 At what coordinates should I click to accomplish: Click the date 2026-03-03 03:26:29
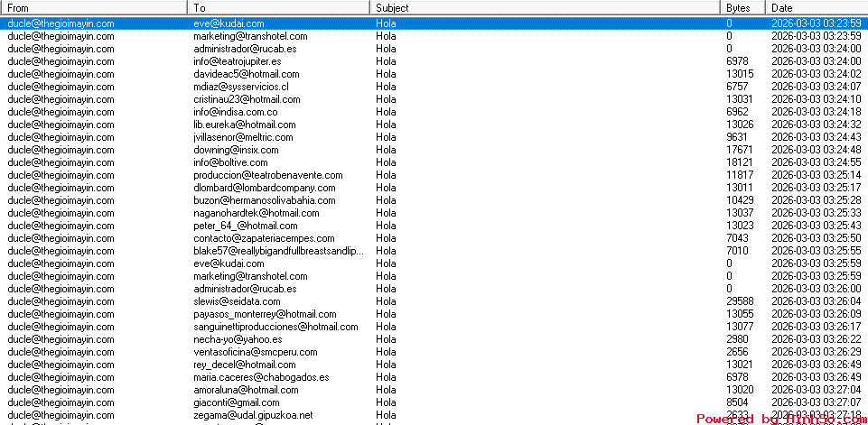tap(816, 353)
